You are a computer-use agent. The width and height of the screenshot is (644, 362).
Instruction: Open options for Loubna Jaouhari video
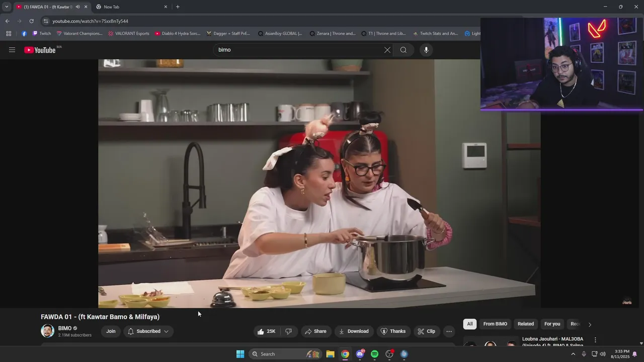click(595, 340)
